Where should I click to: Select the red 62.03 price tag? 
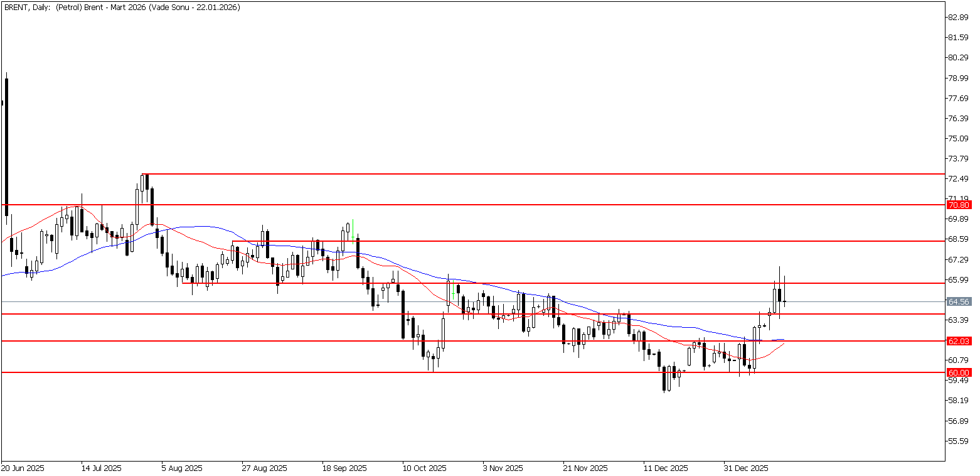[959, 341]
